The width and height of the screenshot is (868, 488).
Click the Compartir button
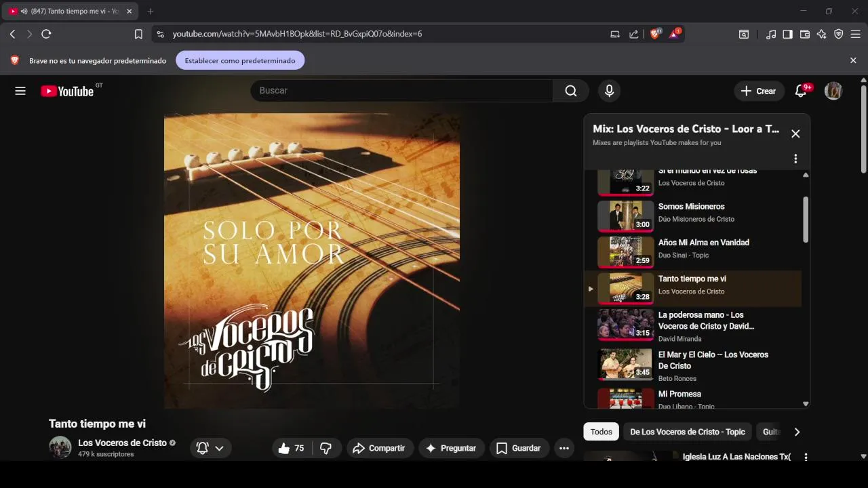(380, 448)
